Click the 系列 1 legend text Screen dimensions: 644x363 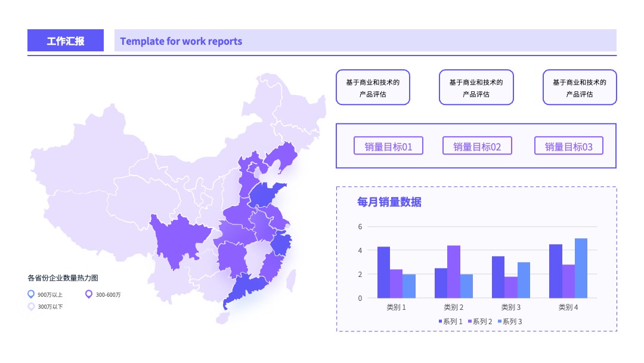pos(453,321)
